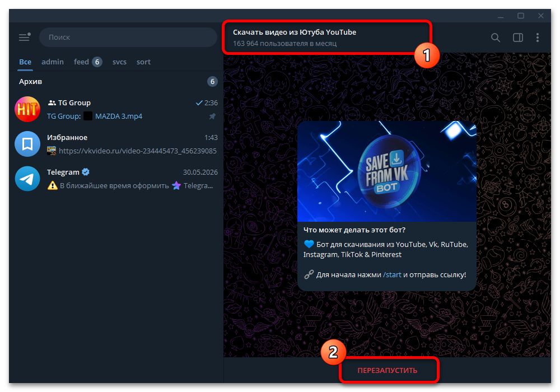Viewport: 560px width, 392px height.
Task: Select the svcs folder tab
Action: pyautogui.click(x=119, y=62)
